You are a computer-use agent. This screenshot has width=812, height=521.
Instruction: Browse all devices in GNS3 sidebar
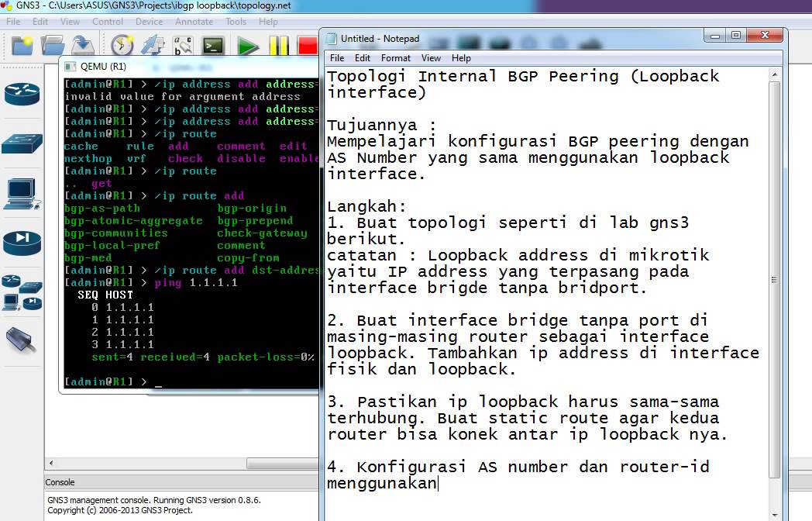point(22,293)
